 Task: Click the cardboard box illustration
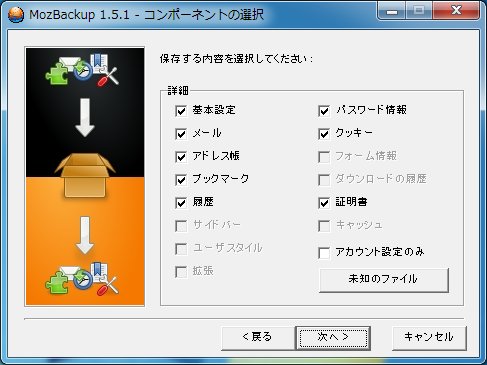(x=85, y=176)
